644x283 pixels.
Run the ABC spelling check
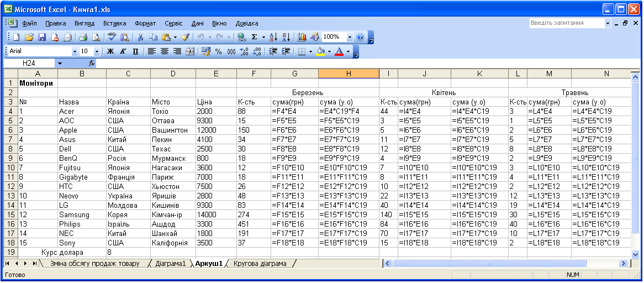coord(112,38)
